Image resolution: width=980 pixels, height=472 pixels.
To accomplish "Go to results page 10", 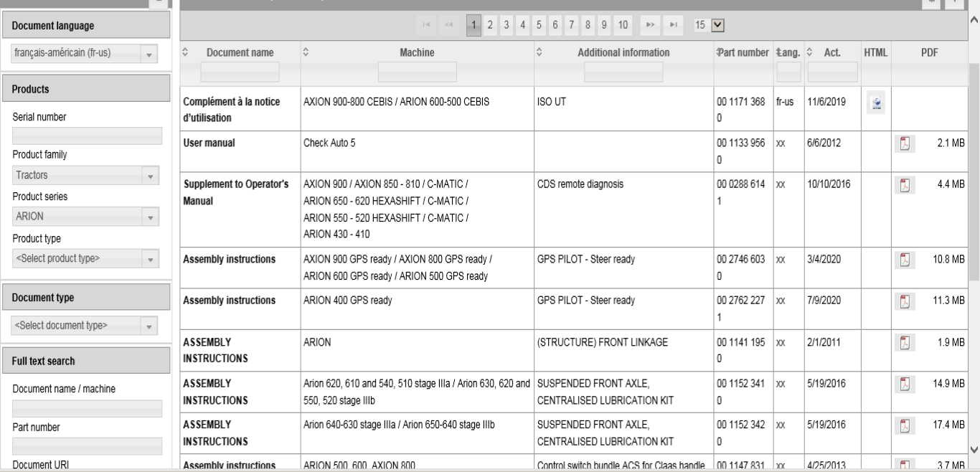I will click(623, 26).
